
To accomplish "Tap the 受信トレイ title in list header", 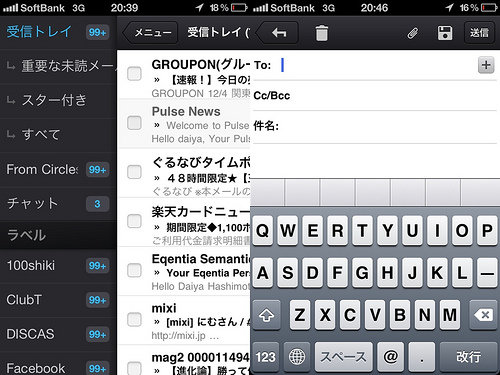I will pos(218,32).
